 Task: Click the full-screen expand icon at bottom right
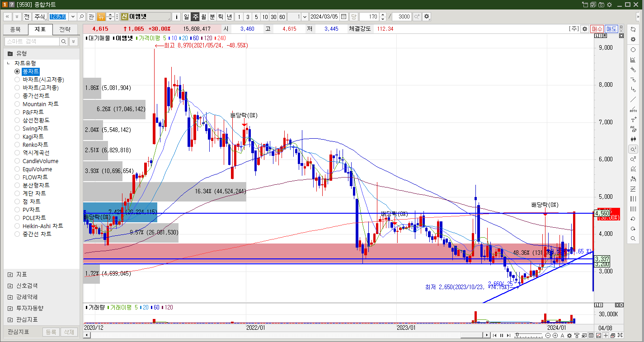(x=620, y=336)
